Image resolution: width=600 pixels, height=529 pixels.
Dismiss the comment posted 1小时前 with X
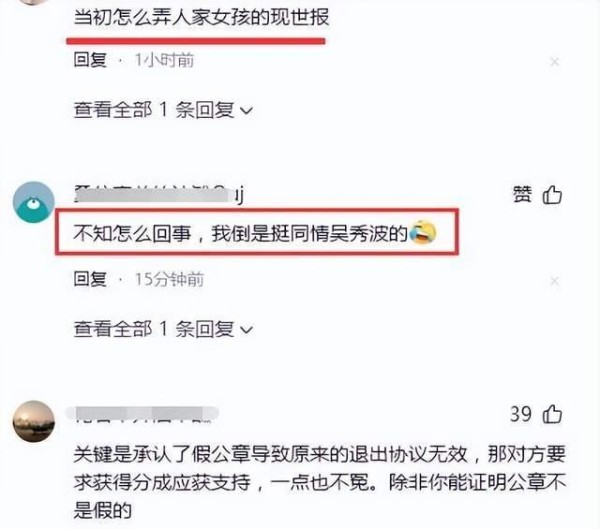[x=554, y=62]
